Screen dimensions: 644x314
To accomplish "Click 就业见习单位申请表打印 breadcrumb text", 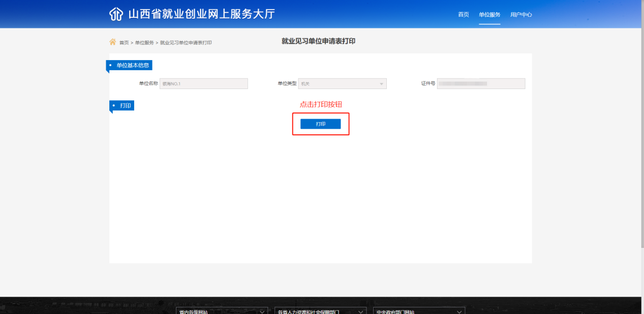I will [x=186, y=43].
